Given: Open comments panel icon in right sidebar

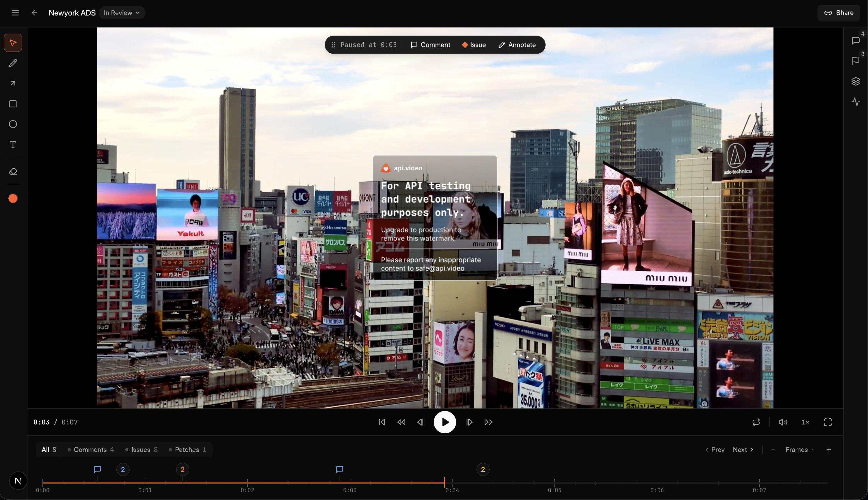Looking at the screenshot, I should (856, 41).
